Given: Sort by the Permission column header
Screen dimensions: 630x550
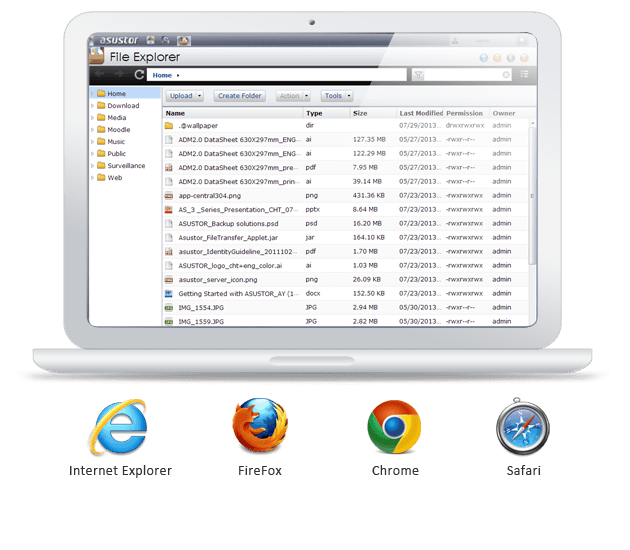Looking at the screenshot, I should (x=466, y=113).
